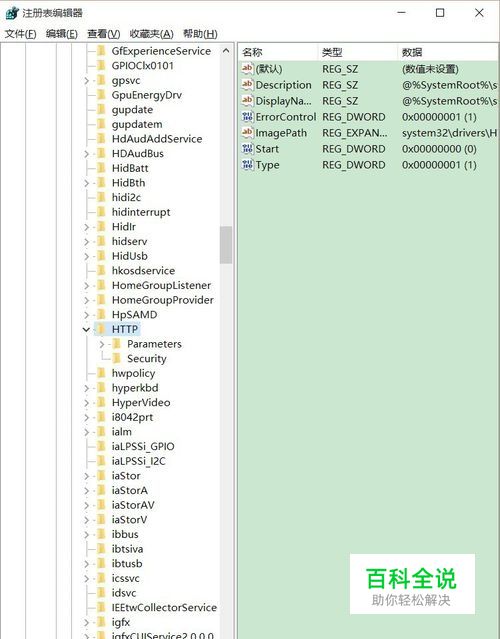500x639 pixels.
Task: Select the IEEtwCollectorService key label
Action: point(164,608)
